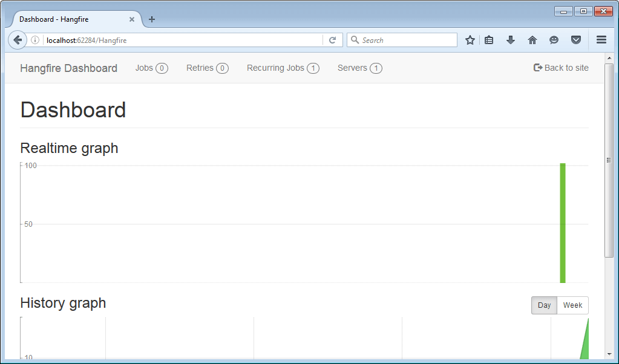Open the Recurring Jobs page
Screen dimensions: 619x364
coord(283,68)
